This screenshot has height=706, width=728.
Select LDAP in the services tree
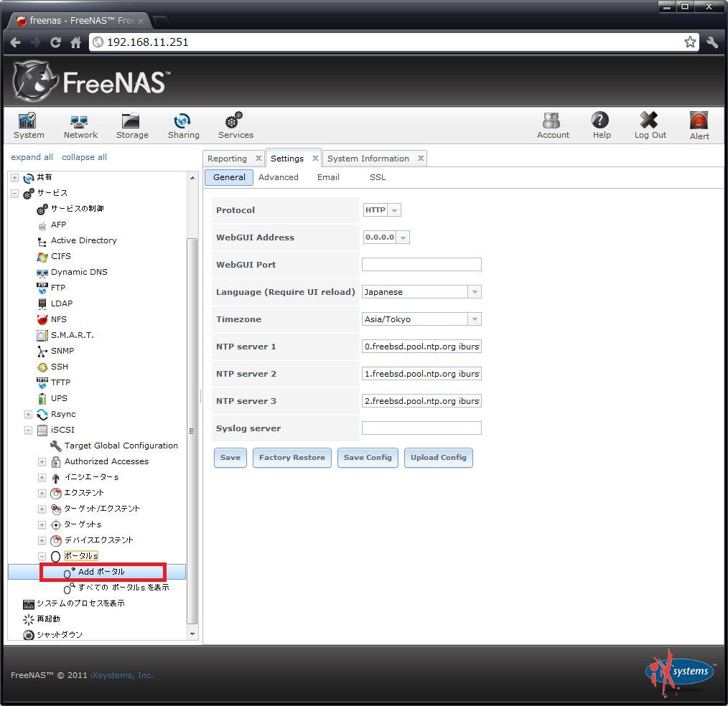(62, 303)
